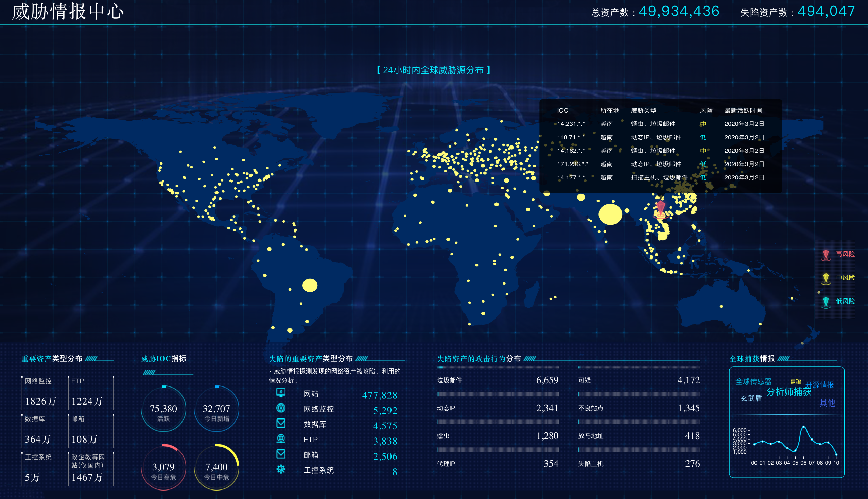868x499 pixels.
Task: Click the IOC row 14.177.*.*
Action: tap(660, 177)
